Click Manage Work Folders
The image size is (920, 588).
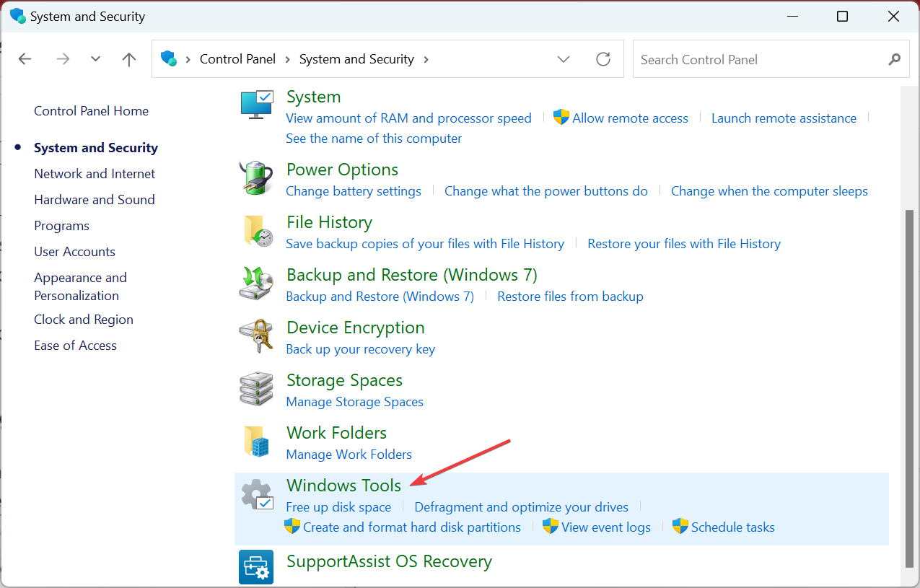[349, 455]
